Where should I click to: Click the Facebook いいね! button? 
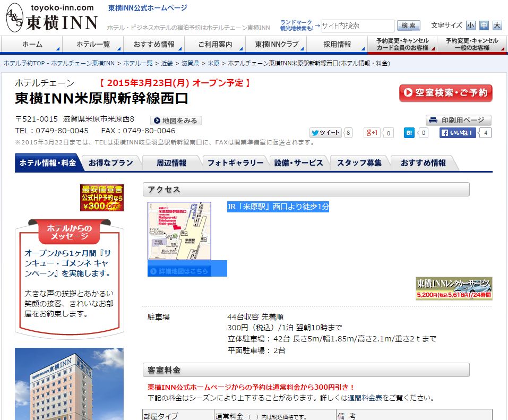pos(457,133)
